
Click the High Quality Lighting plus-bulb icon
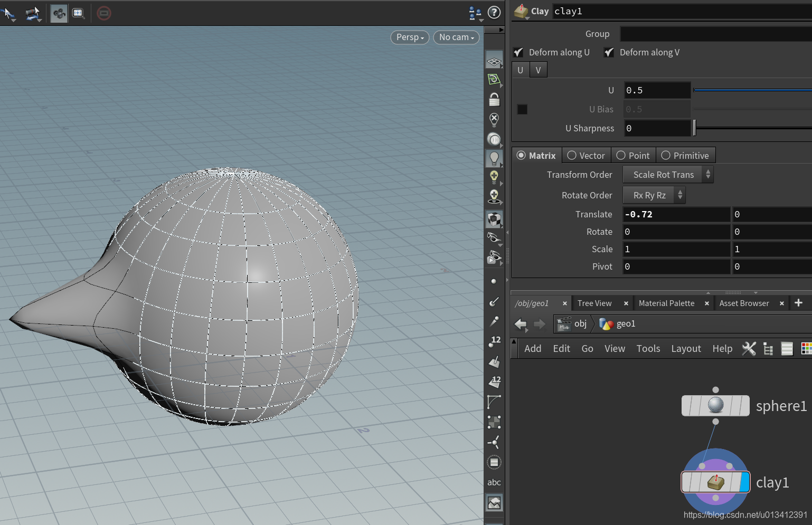[x=494, y=177]
